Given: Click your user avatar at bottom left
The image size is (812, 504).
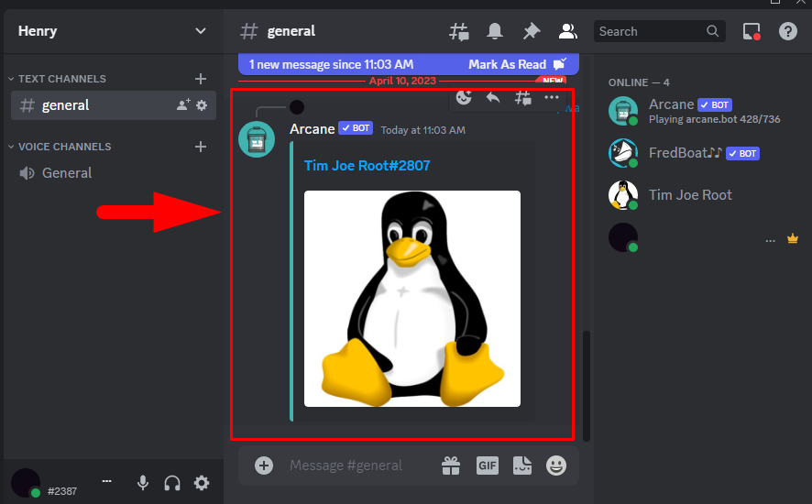Looking at the screenshot, I should 26,483.
